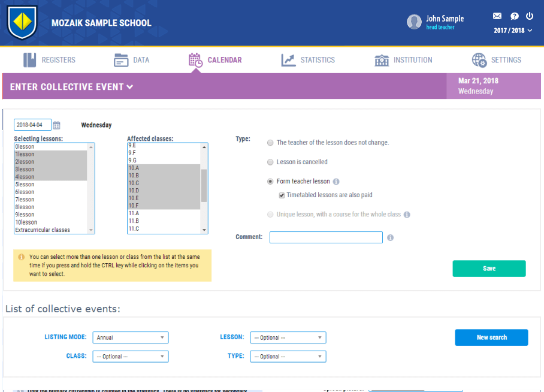
Task: Go to the Registers tab
Action: click(50, 60)
